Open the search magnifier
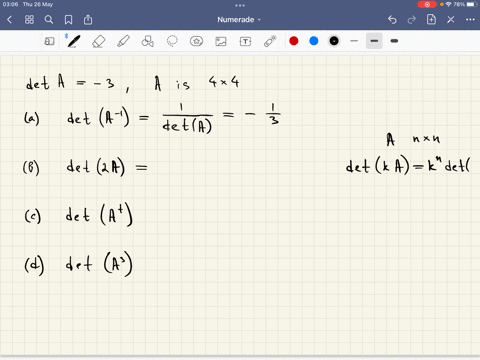The width and height of the screenshot is (480, 360). click(49, 20)
